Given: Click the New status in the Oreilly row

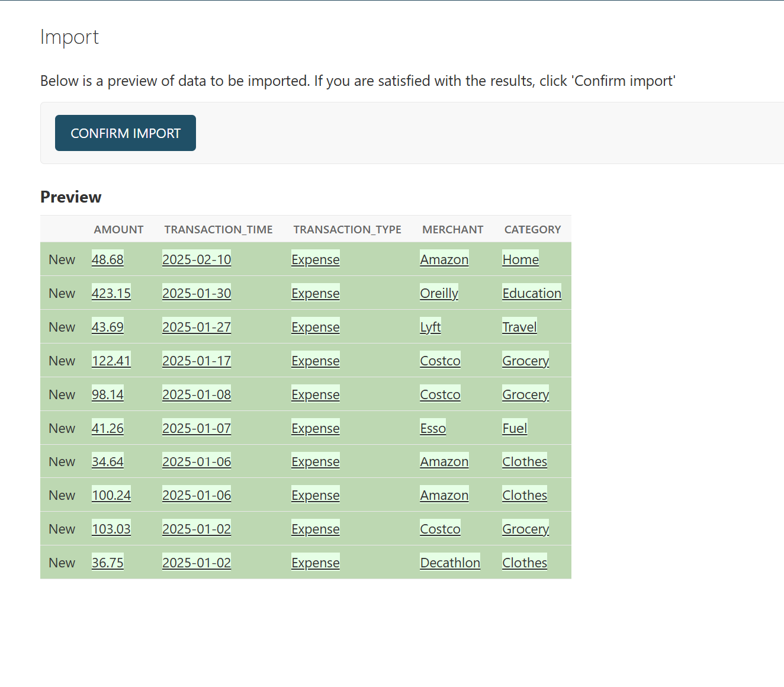Looking at the screenshot, I should coord(62,293).
